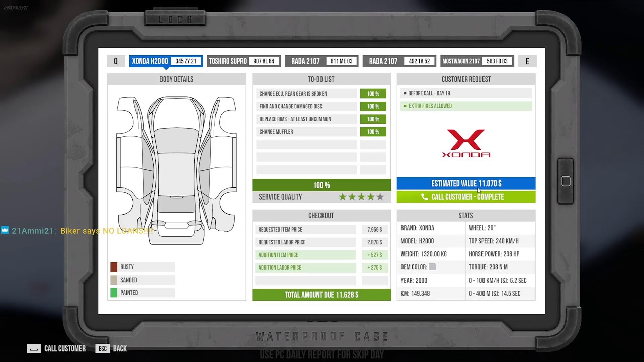The width and height of the screenshot is (644, 362).
Task: Click the 100% to-do progress bar
Action: point(321,185)
